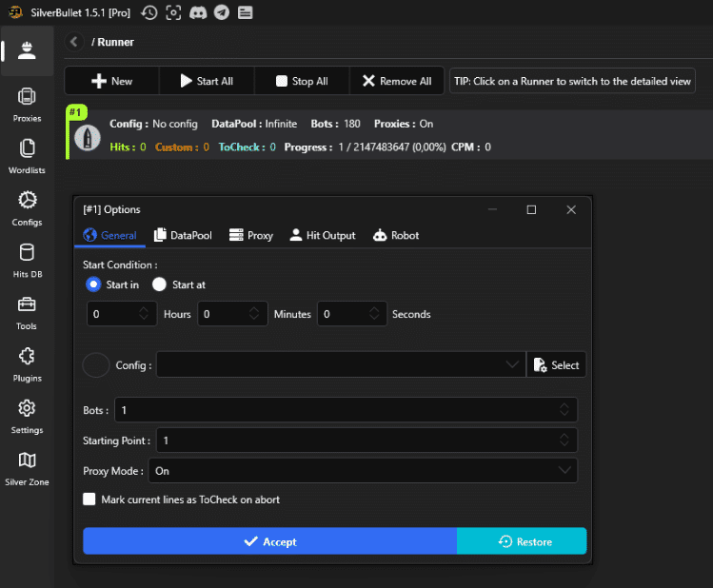This screenshot has width=713, height=588.
Task: Open the Proxy Mode dropdown
Action: pyautogui.click(x=565, y=471)
